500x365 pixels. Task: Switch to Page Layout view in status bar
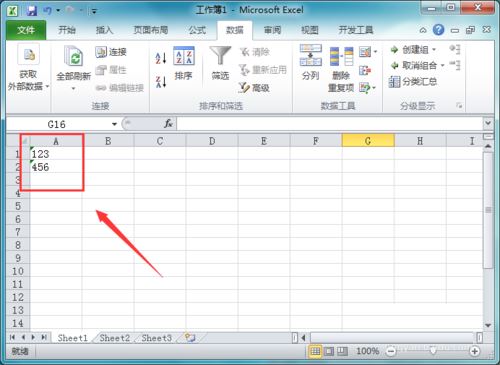click(x=329, y=351)
